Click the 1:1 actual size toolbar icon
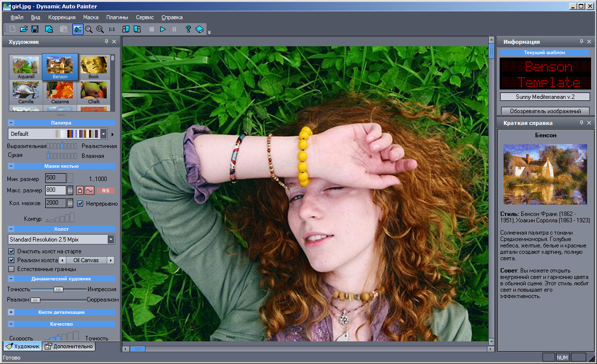 [x=112, y=29]
